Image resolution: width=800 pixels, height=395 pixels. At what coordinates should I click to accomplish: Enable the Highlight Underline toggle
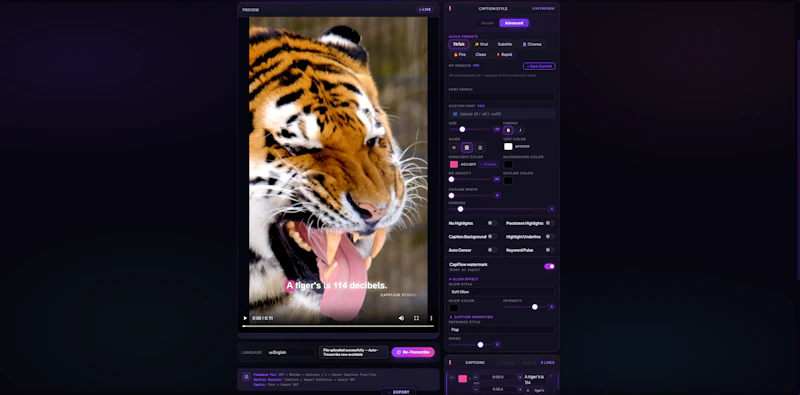pos(550,236)
